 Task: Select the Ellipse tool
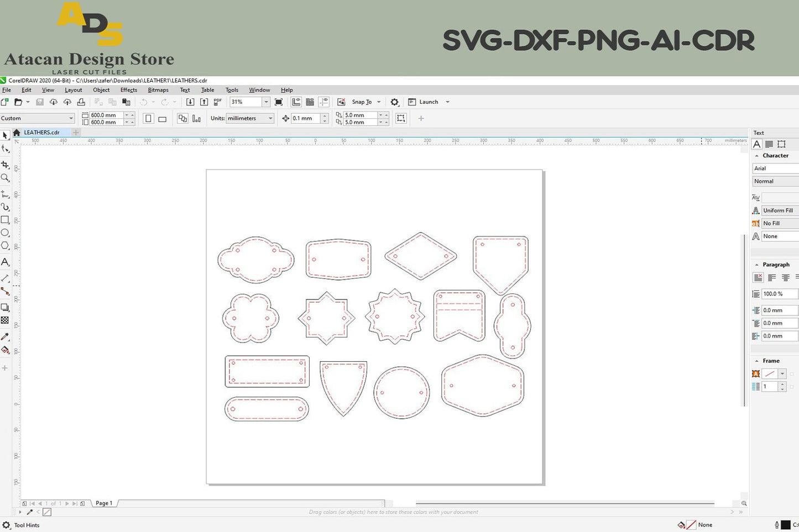pyautogui.click(x=6, y=233)
